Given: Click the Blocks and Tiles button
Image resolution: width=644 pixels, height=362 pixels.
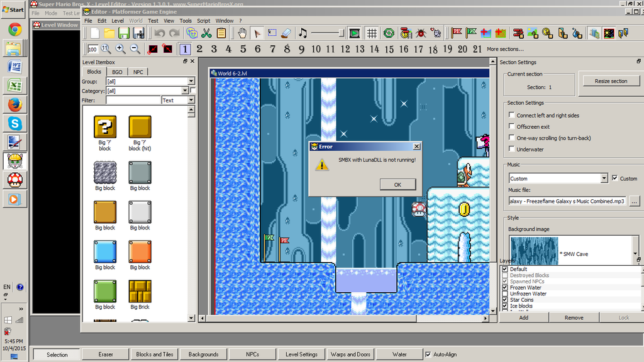Looking at the screenshot, I should coord(155,354).
